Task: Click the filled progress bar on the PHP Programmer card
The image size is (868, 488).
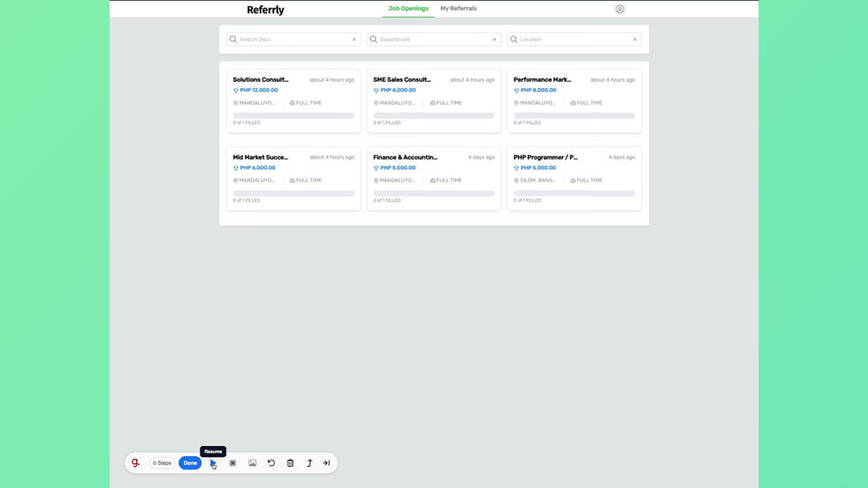Action: [x=574, y=193]
